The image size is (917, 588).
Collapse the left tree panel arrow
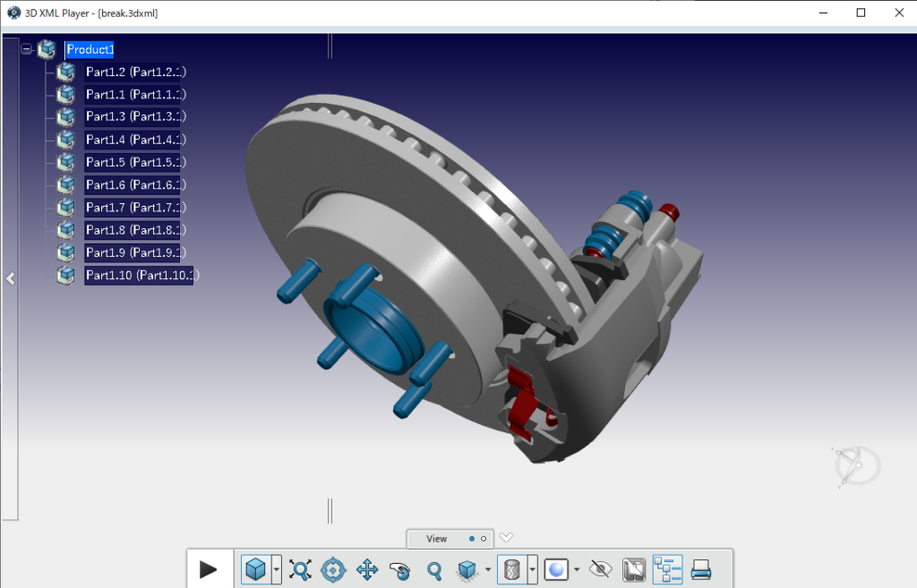click(x=11, y=277)
